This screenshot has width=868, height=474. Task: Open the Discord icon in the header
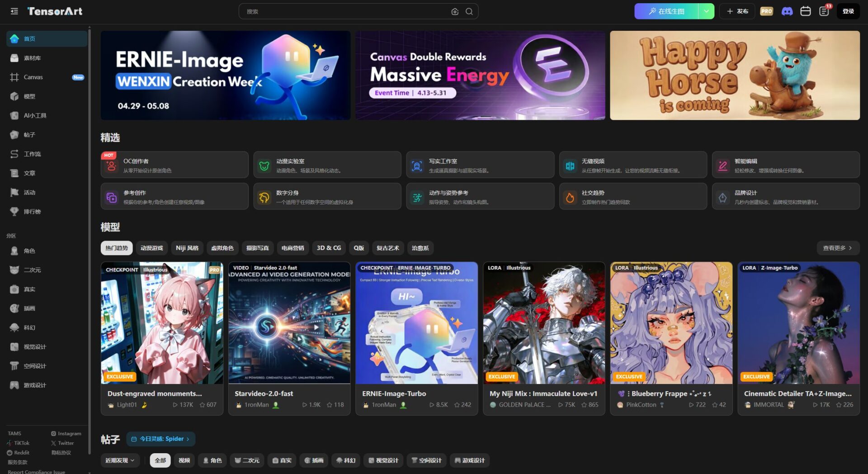787,11
